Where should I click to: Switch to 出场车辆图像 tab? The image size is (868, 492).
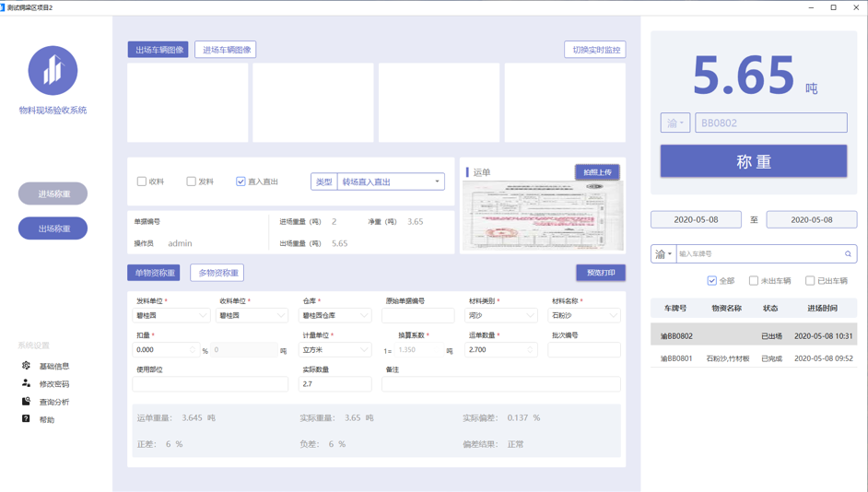coord(158,49)
